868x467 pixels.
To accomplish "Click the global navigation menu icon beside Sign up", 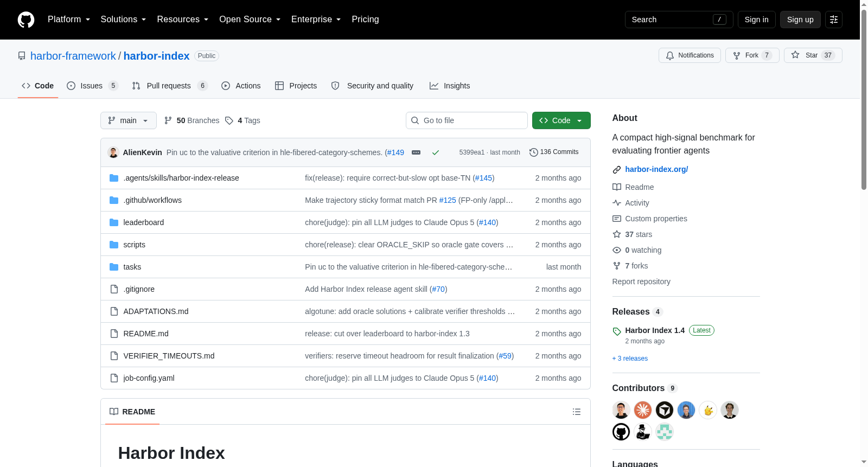I will 834,20.
